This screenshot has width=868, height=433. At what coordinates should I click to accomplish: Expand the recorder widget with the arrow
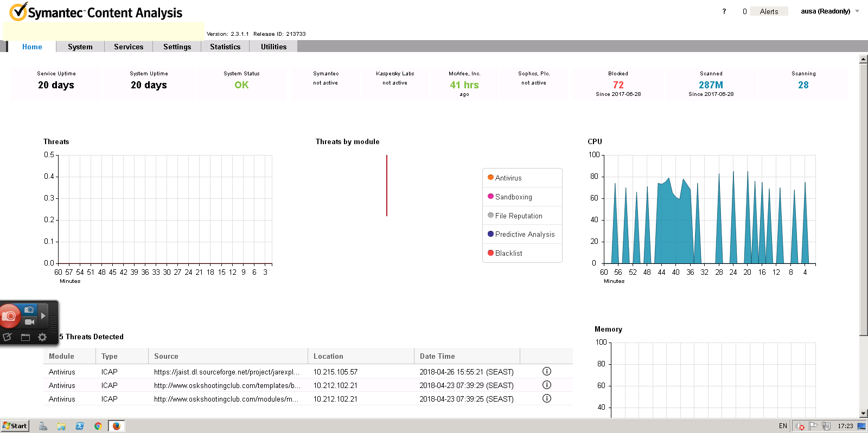tap(43, 316)
